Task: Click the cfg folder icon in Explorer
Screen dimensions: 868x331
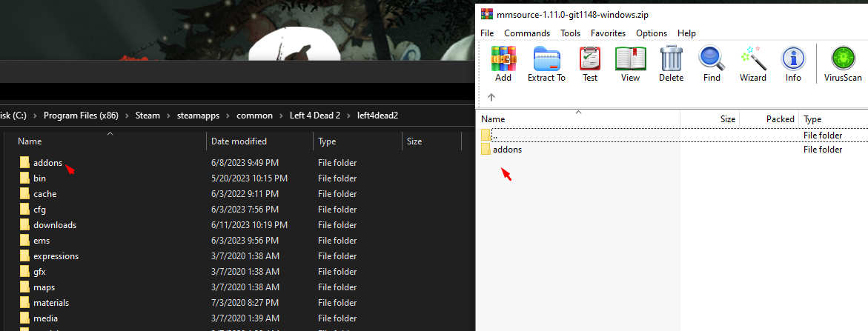Action: 24,210
